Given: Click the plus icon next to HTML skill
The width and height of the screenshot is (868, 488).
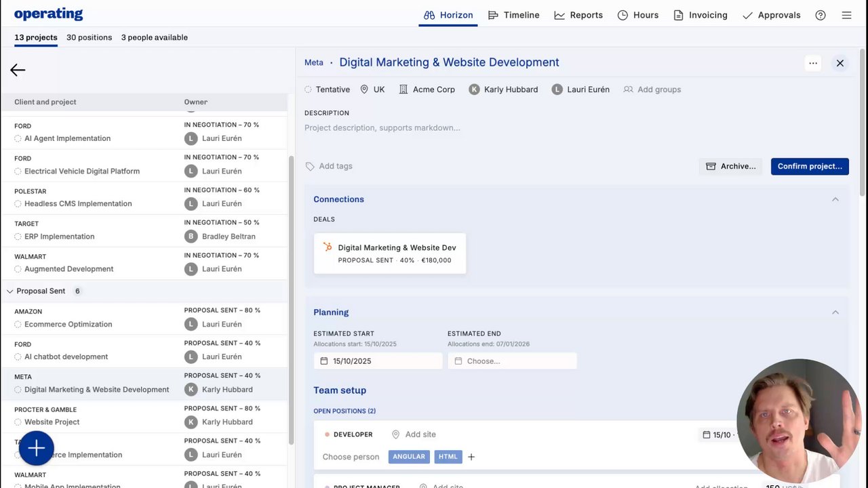Looking at the screenshot, I should point(471,457).
